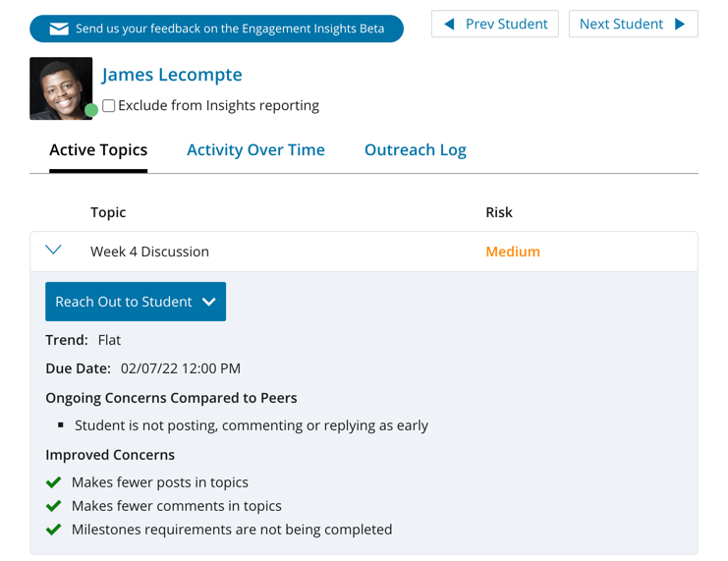Open the Outreach Log tab
This screenshot has height=561, width=728.
(415, 150)
